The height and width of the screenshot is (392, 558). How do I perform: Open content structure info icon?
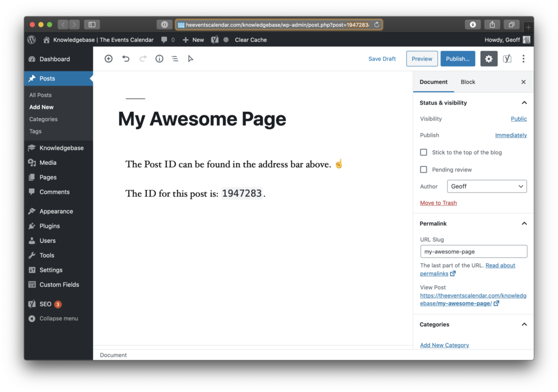[159, 59]
